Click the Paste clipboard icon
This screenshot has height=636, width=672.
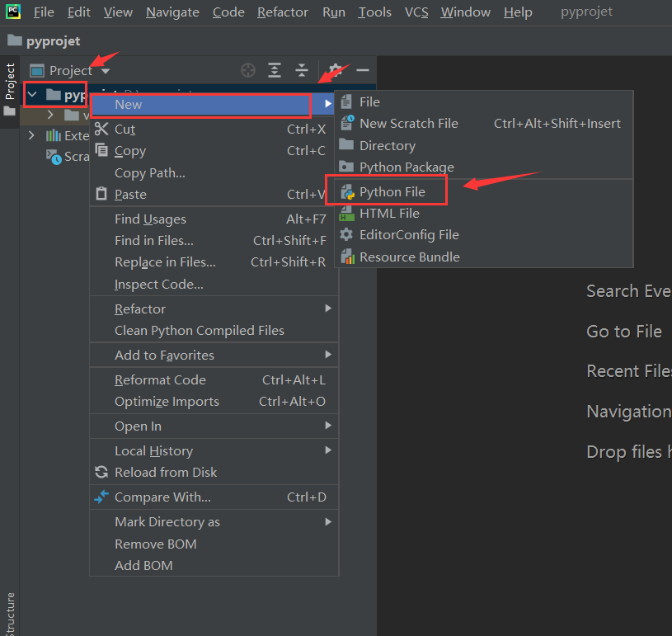[x=101, y=193]
